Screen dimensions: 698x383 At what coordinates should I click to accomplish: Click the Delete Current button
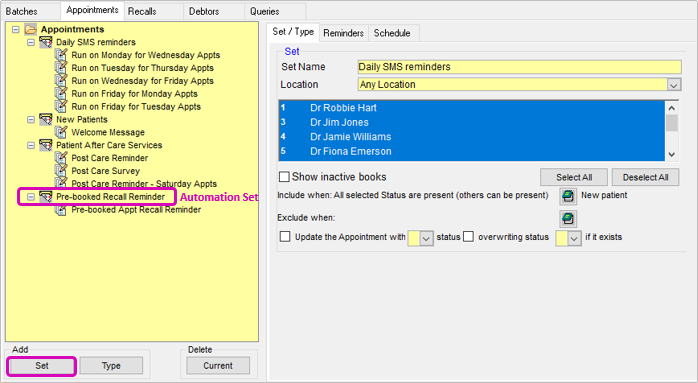click(x=218, y=366)
